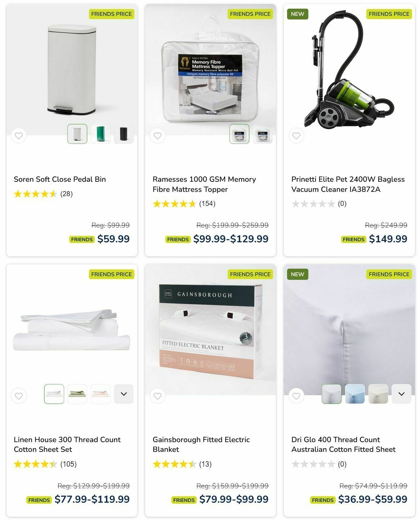Image resolution: width=420 pixels, height=520 pixels.
Task: Expand more colors for Dri Glo fitted sheet
Action: [401, 394]
